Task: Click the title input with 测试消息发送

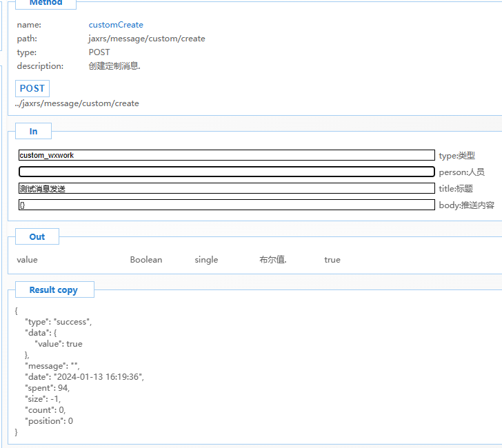Action: [227, 188]
